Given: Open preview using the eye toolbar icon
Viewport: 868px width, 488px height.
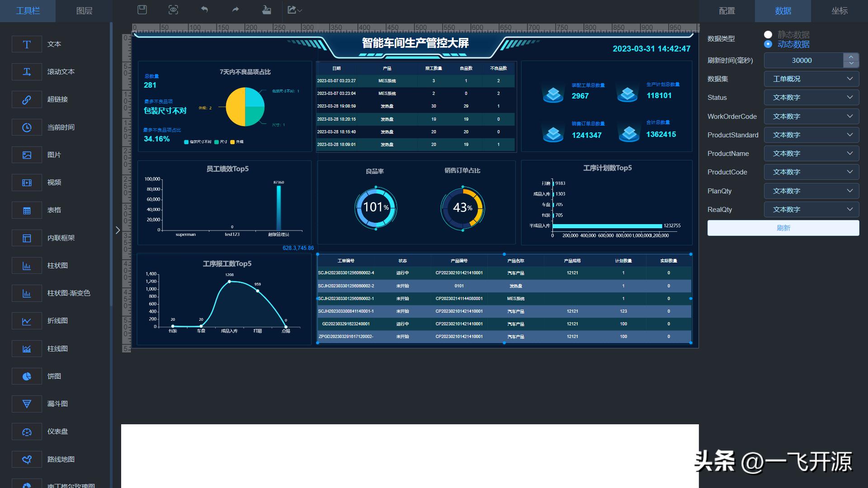Looking at the screenshot, I should [x=173, y=9].
